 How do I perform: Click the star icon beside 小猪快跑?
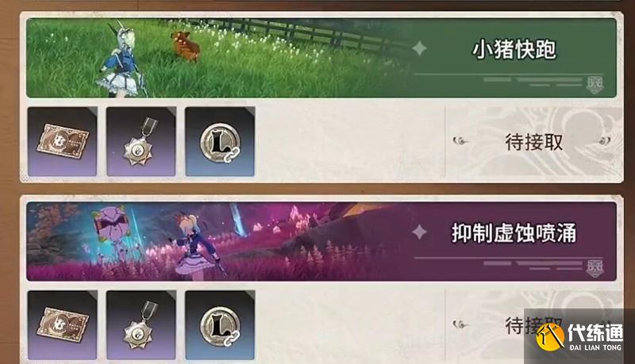coord(420,48)
